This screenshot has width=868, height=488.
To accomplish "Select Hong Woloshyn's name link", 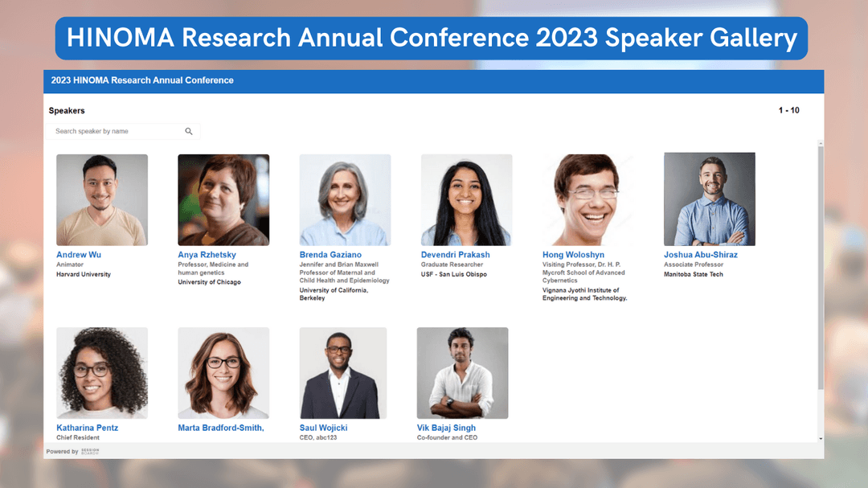I will 573,254.
